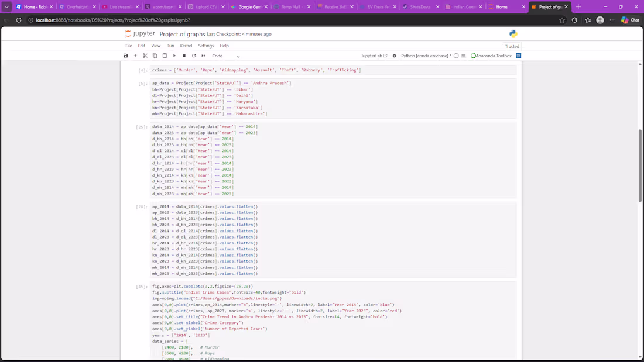Click the Python conda env:base kernel name

tap(426, 56)
